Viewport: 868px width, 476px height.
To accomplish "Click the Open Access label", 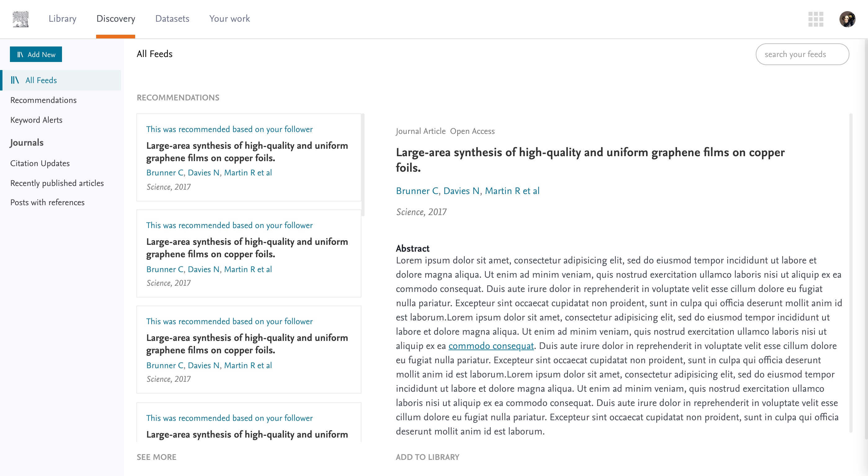I will 472,131.
